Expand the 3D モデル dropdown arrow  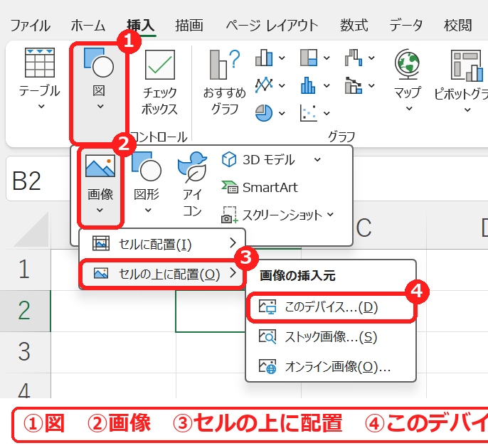pyautogui.click(x=317, y=160)
